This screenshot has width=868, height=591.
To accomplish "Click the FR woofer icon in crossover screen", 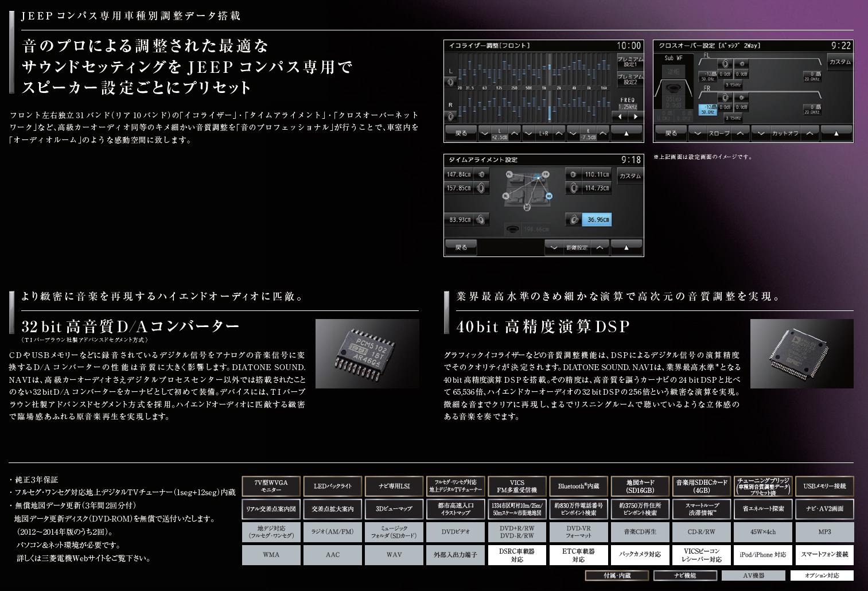I will point(725,98).
